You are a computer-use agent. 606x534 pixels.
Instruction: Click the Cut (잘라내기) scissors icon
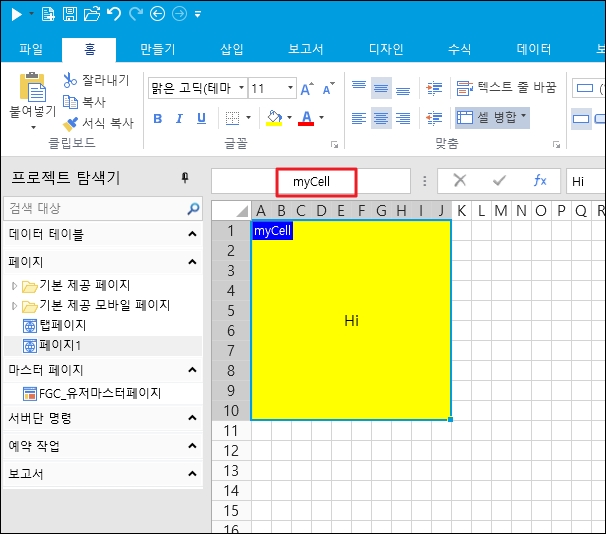(x=70, y=80)
